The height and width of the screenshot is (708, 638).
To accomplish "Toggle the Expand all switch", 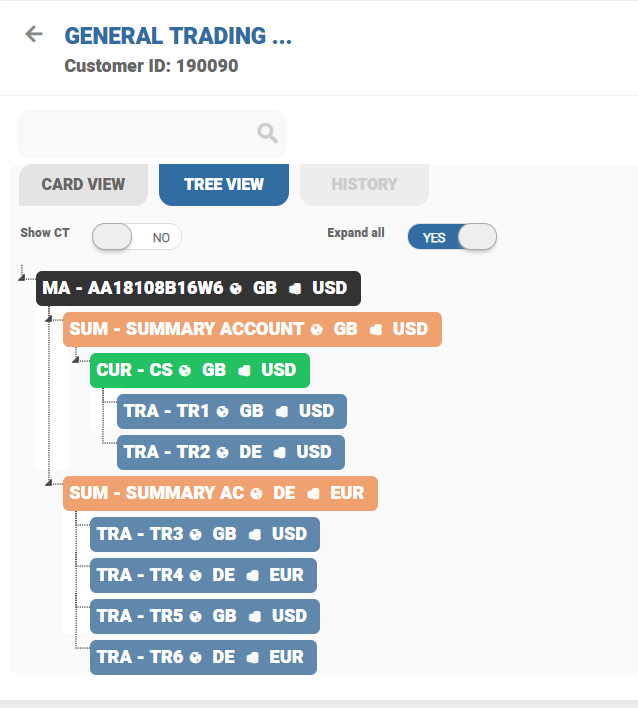I will click(x=452, y=237).
